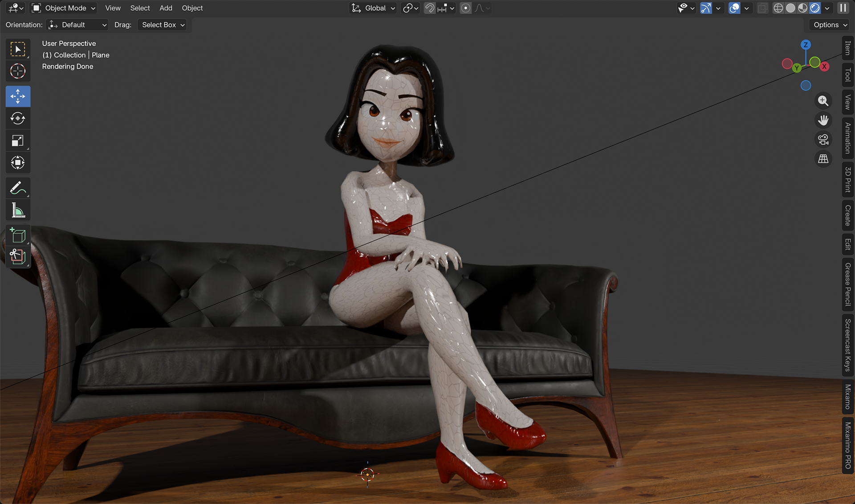Switch to orthographic grid view icon
Screen dimensions: 855x504
coord(823,159)
